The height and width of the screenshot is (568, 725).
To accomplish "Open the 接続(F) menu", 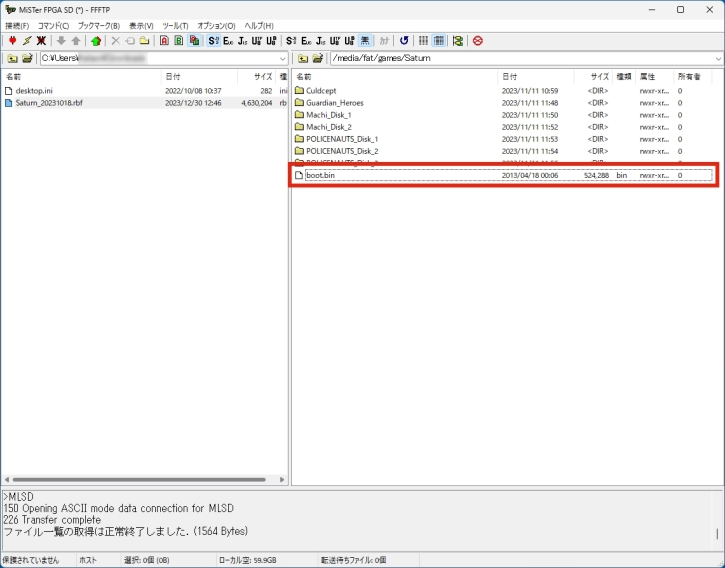I will pyautogui.click(x=17, y=25).
